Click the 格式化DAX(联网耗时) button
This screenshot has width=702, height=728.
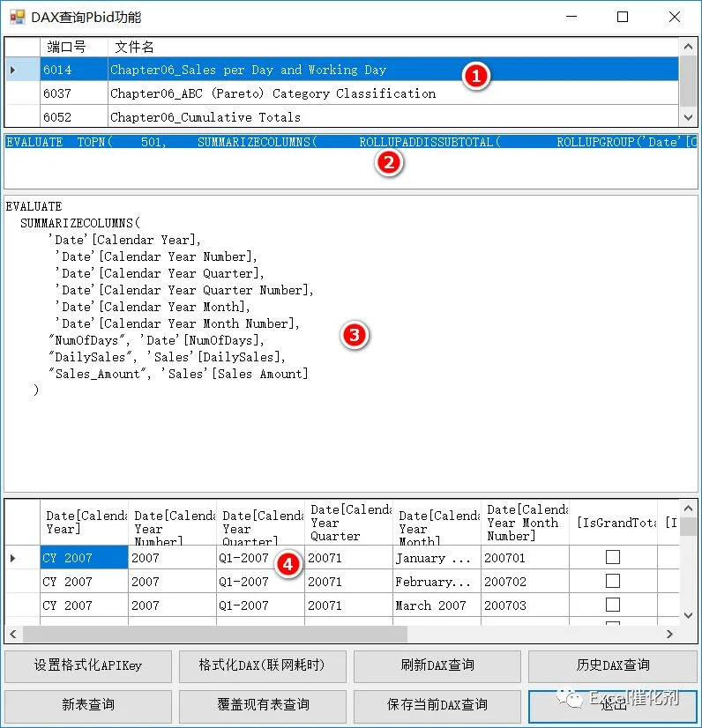coord(263,665)
